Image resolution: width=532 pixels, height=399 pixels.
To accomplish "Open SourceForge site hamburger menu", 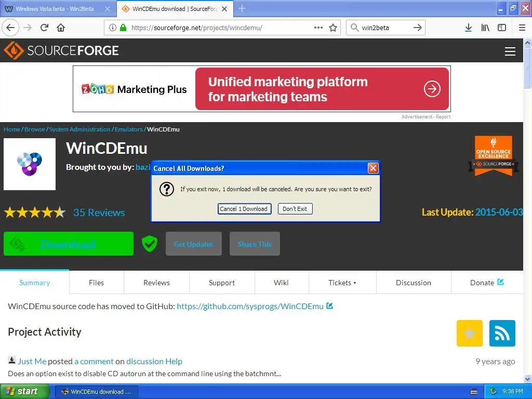I will tap(510, 51).
